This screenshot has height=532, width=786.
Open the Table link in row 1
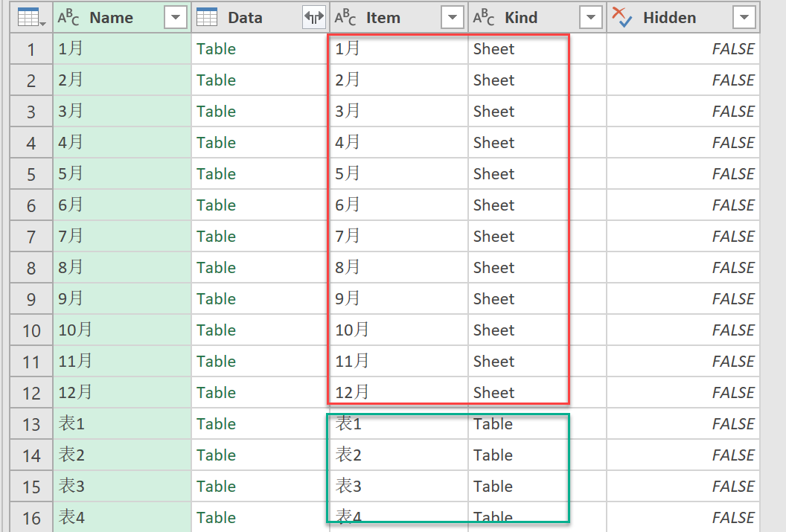click(x=216, y=48)
